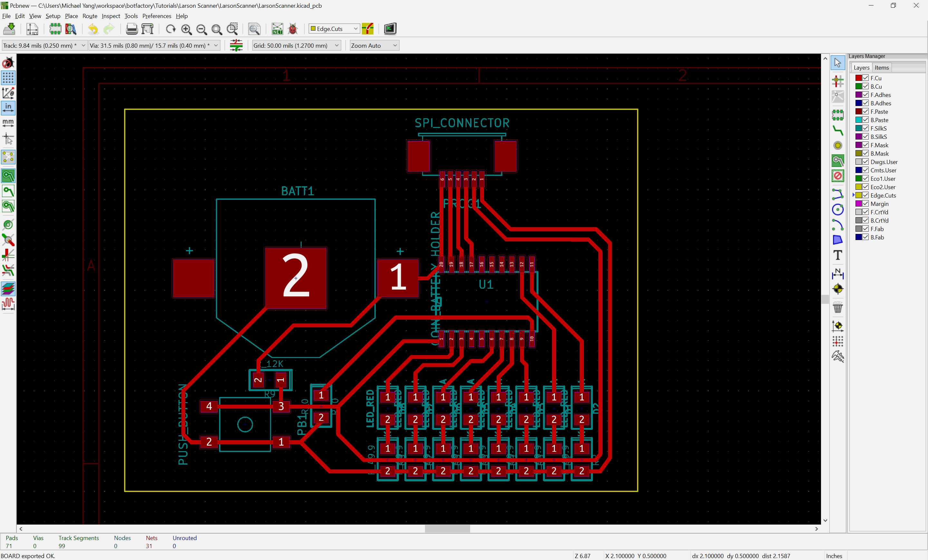Switch to the Items tab in Layers Manager
The image size is (928, 560).
pos(882,67)
